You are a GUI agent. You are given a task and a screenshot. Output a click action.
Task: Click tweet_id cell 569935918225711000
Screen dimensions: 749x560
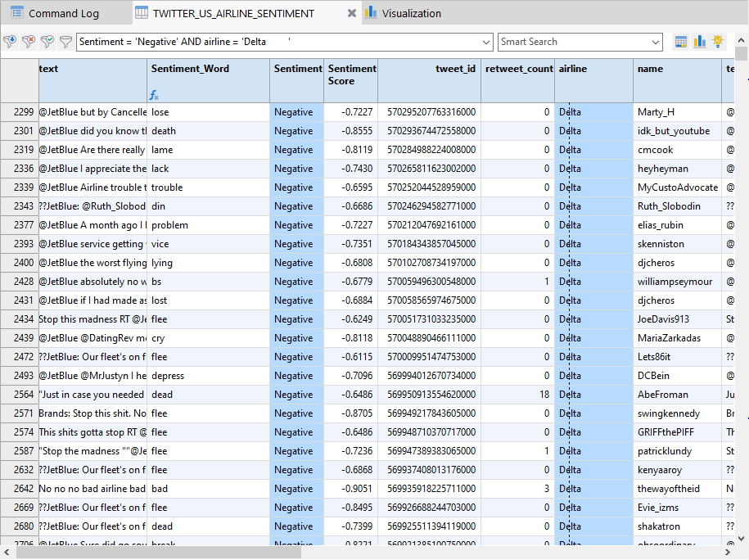coord(429,489)
